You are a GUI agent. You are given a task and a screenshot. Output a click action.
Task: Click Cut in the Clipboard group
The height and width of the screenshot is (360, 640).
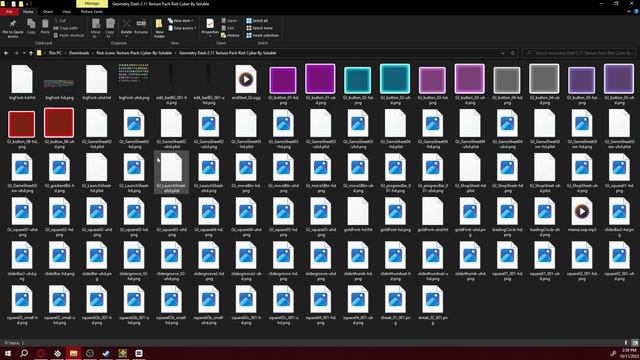coord(60,20)
